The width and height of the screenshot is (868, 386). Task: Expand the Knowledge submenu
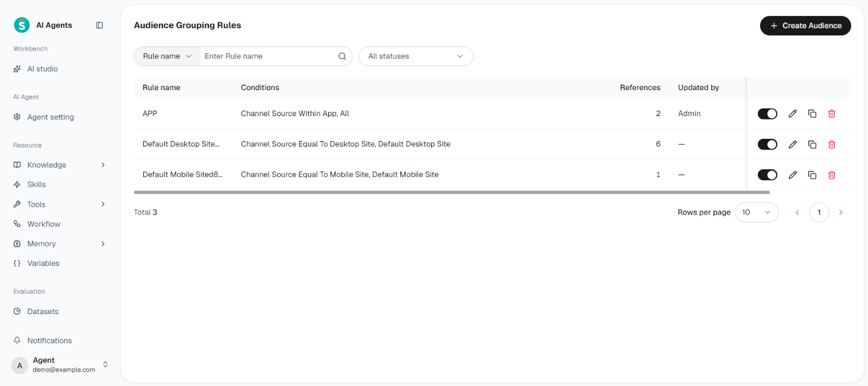[103, 165]
